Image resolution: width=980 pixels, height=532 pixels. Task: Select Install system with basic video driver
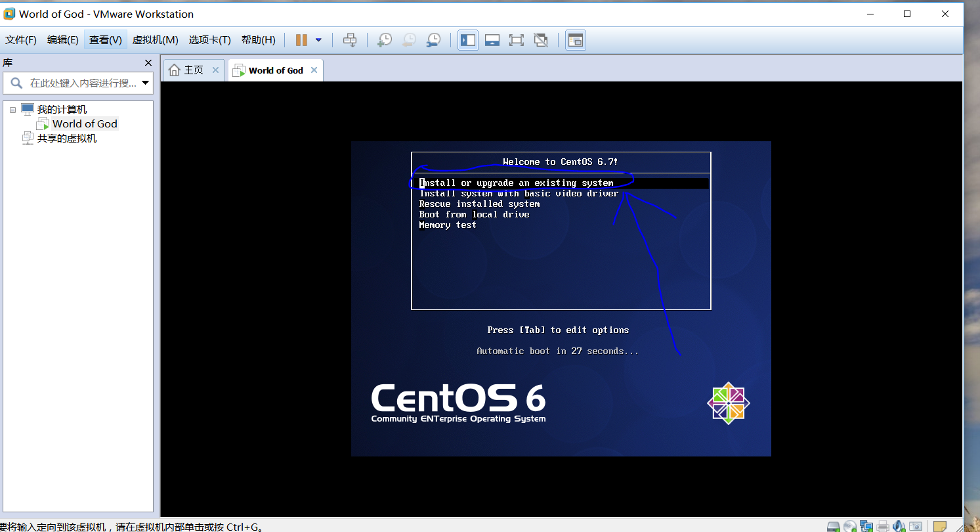point(519,194)
